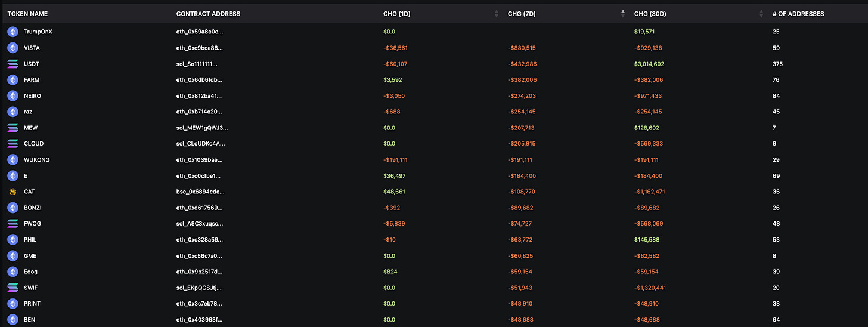Click contract address eth_0xc9bca88...
Viewport: 868px width, 327px height.
[200, 48]
